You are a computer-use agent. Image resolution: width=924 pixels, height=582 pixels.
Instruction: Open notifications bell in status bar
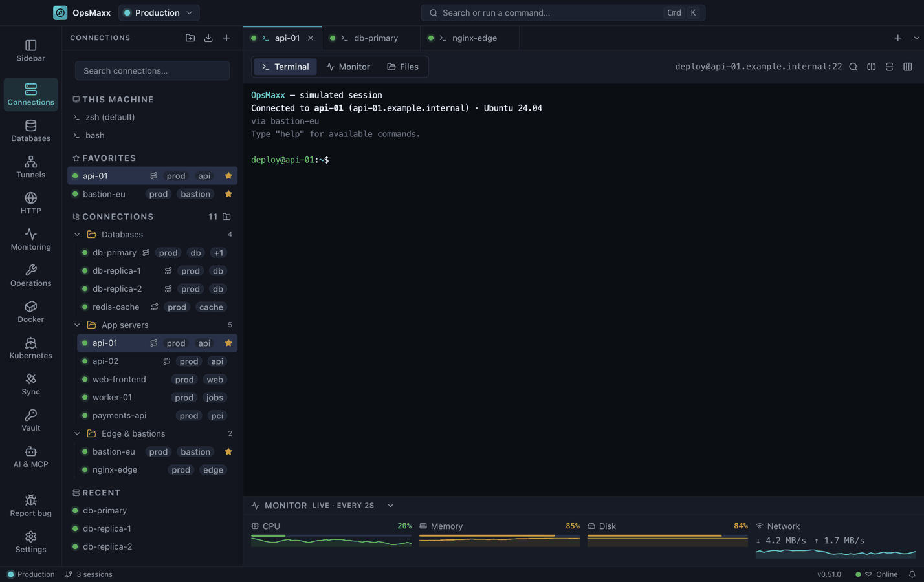(x=912, y=574)
